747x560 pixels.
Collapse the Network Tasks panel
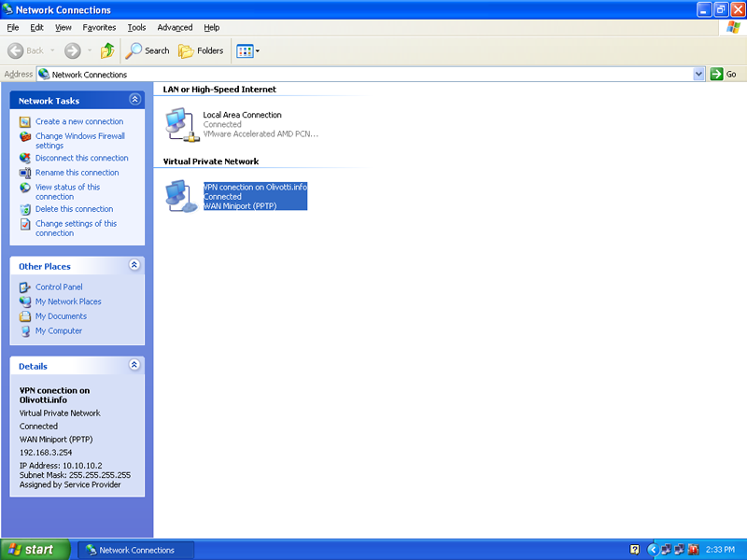click(x=134, y=100)
